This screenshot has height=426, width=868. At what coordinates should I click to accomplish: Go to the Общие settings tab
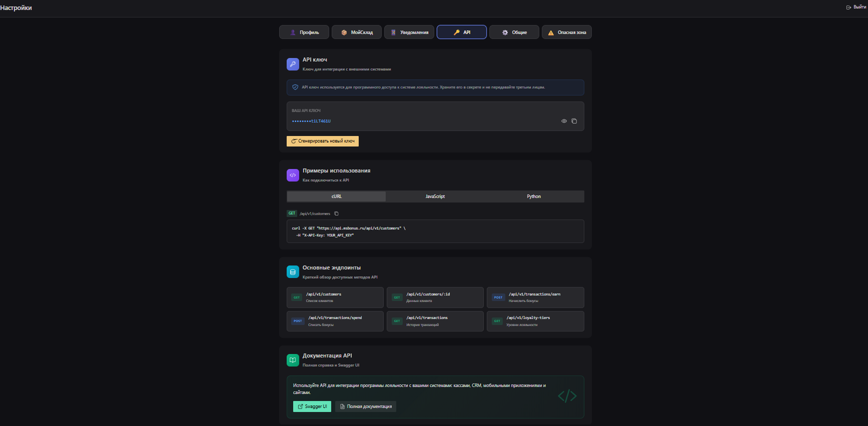514,32
